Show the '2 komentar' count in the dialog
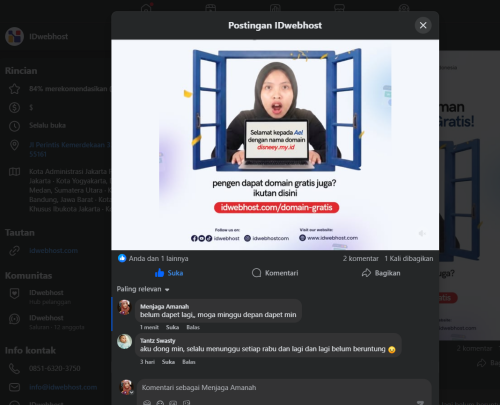The width and height of the screenshot is (500, 405). click(361, 259)
